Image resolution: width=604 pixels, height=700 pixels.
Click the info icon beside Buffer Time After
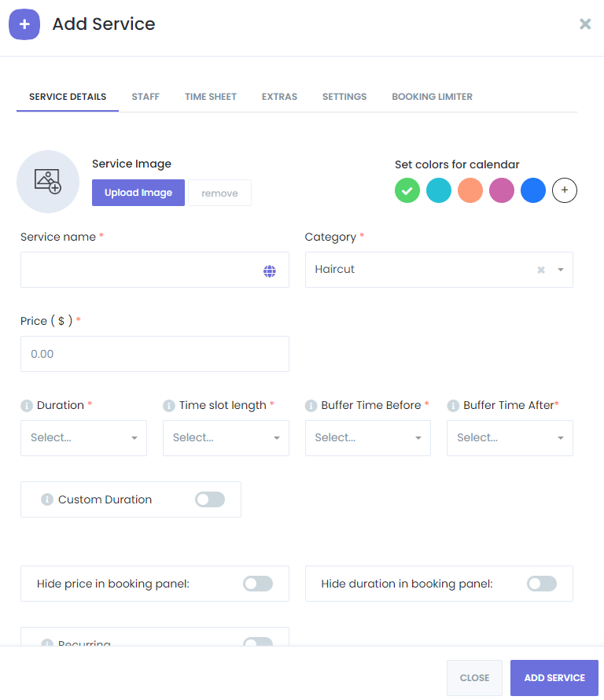(x=453, y=406)
